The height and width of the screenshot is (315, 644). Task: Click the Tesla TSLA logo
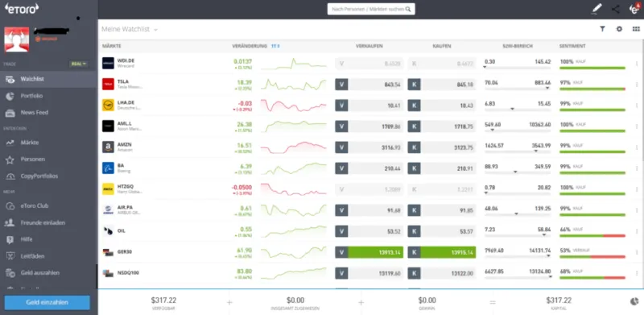pyautogui.click(x=108, y=84)
